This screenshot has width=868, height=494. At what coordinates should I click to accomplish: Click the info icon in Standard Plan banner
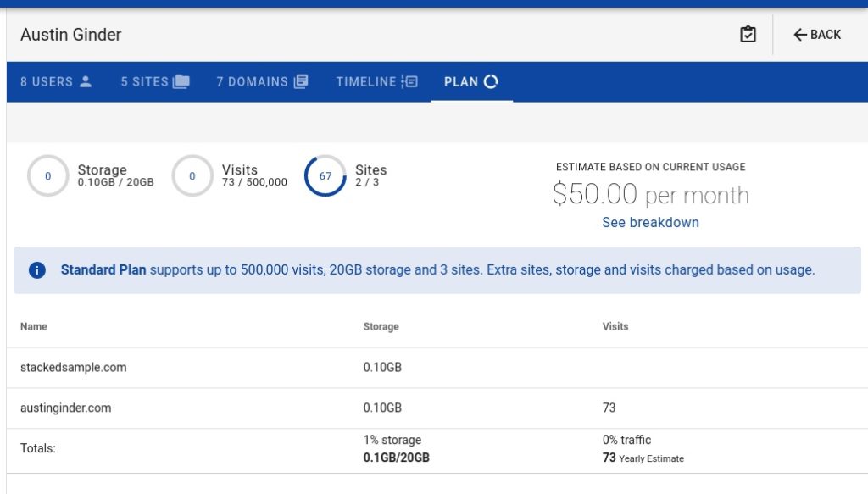coord(36,270)
